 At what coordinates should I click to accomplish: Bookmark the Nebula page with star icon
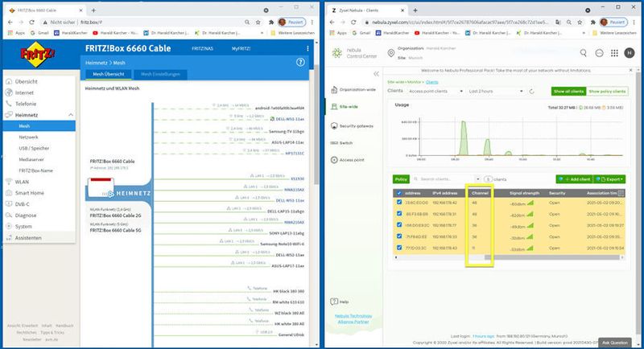click(x=580, y=23)
